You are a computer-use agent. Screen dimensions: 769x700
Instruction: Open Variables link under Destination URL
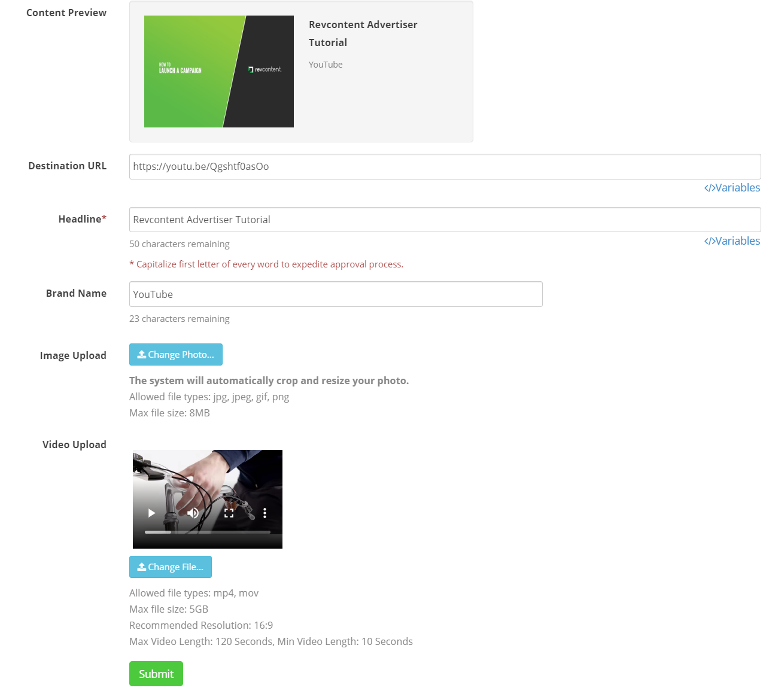[732, 188]
